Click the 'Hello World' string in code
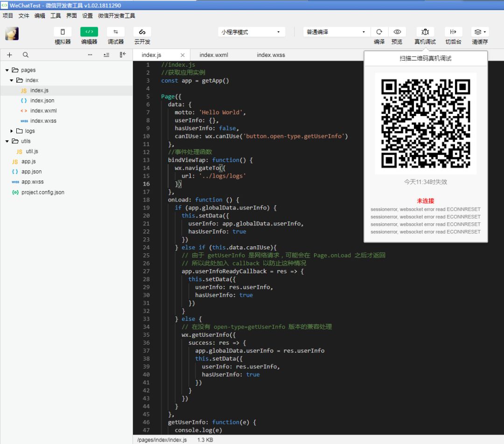 [220, 112]
